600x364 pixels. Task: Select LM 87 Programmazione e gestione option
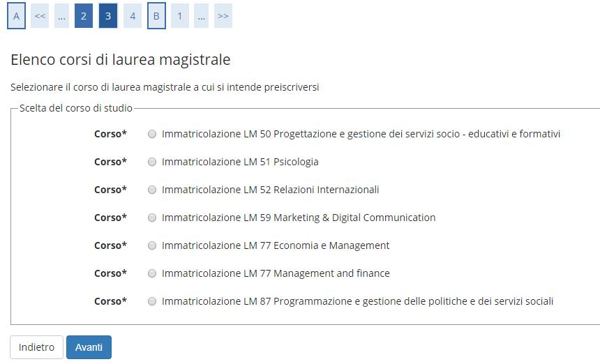[152, 301]
